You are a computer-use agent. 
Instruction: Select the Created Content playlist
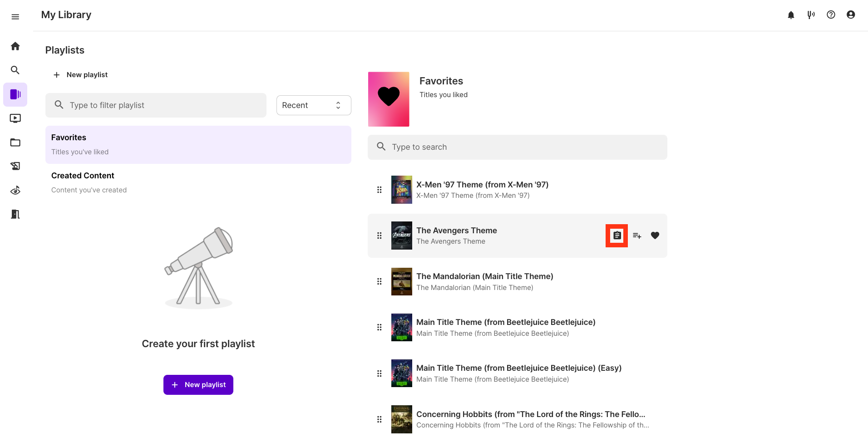198,182
